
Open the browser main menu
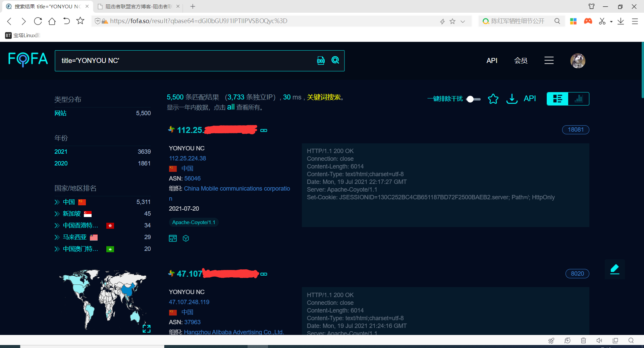[x=635, y=21]
